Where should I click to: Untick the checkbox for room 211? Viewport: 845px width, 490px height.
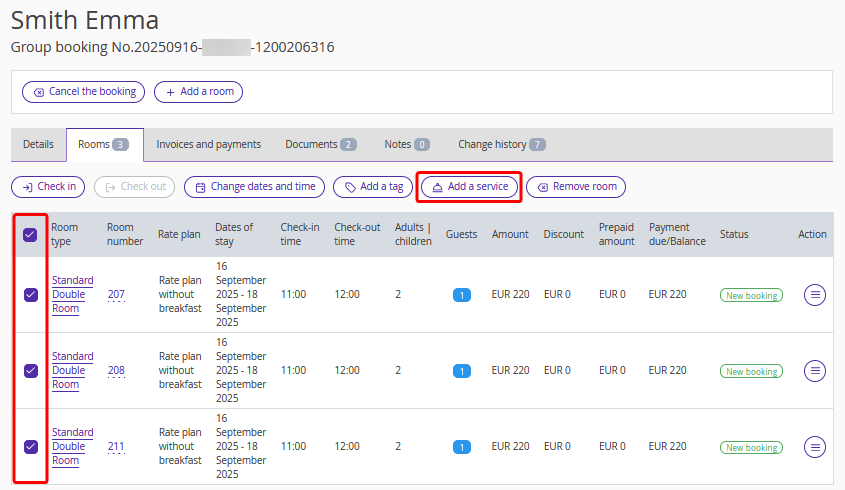pos(30,447)
